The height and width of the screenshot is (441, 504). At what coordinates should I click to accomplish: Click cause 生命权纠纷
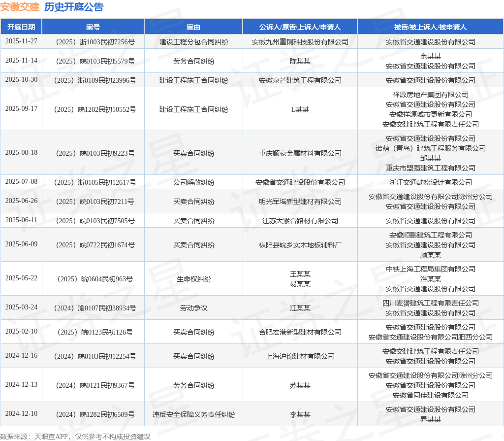tap(193, 279)
